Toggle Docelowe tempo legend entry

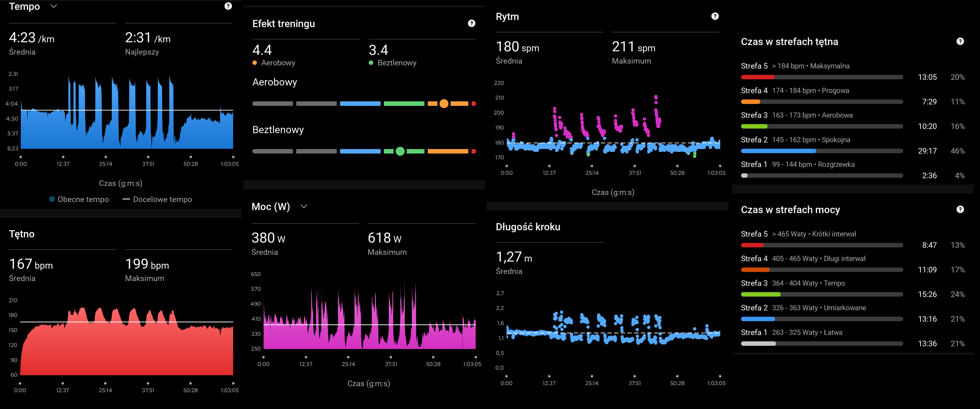157,199
